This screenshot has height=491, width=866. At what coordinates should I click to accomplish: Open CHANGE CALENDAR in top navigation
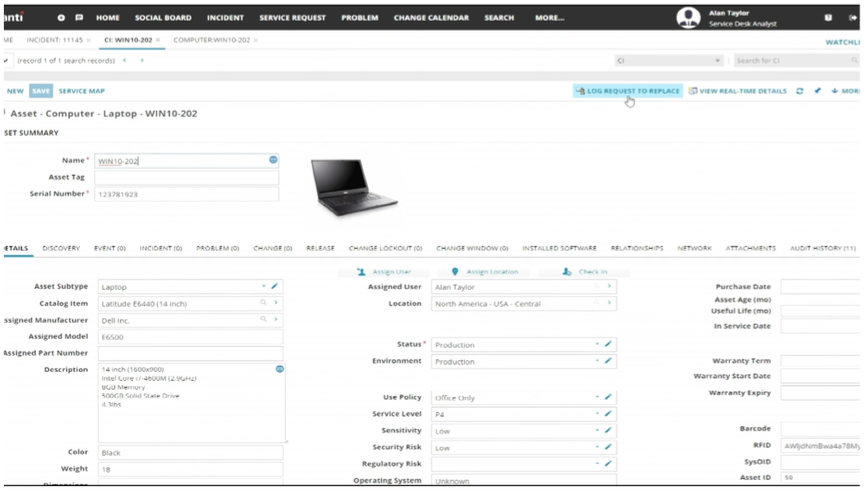coord(431,18)
